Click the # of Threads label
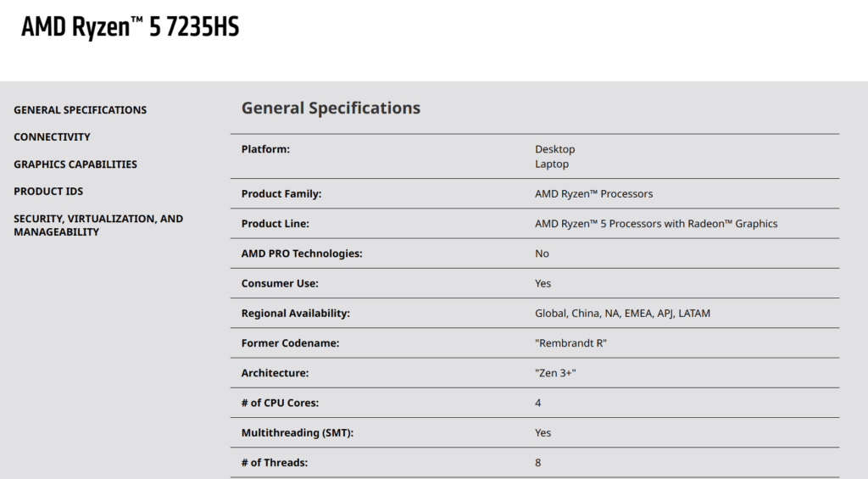The image size is (868, 479). point(275,463)
